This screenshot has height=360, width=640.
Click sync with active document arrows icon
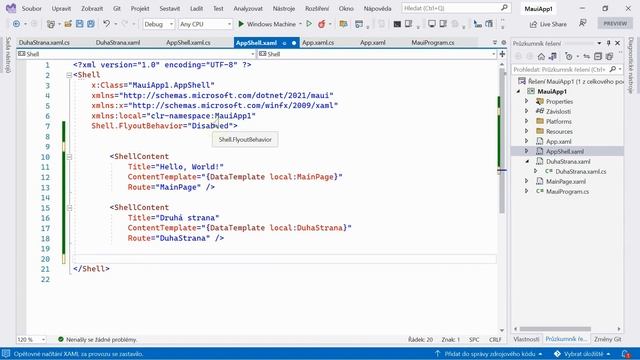587,56
